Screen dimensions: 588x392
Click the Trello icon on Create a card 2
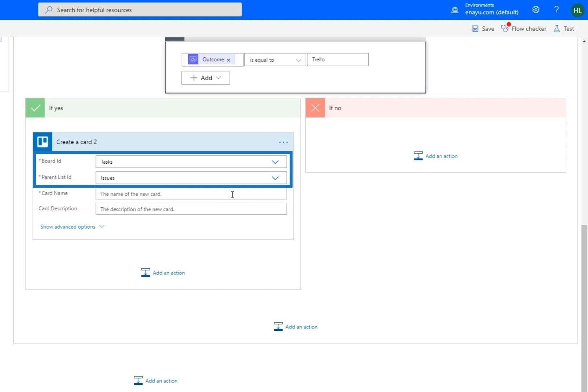[43, 142]
